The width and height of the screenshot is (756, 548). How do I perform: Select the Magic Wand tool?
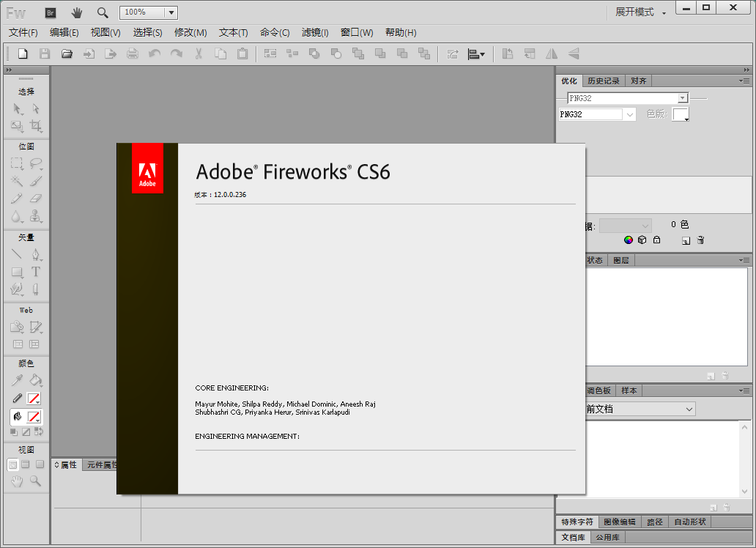click(17, 181)
